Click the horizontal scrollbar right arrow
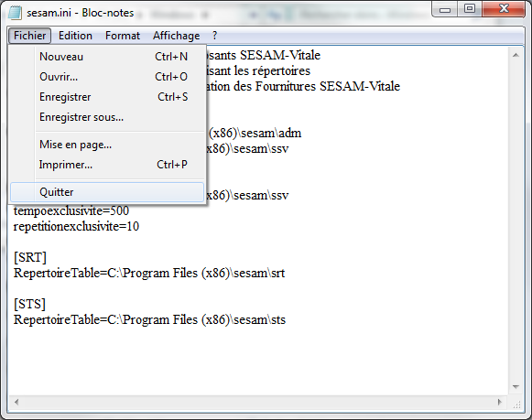 500,403
